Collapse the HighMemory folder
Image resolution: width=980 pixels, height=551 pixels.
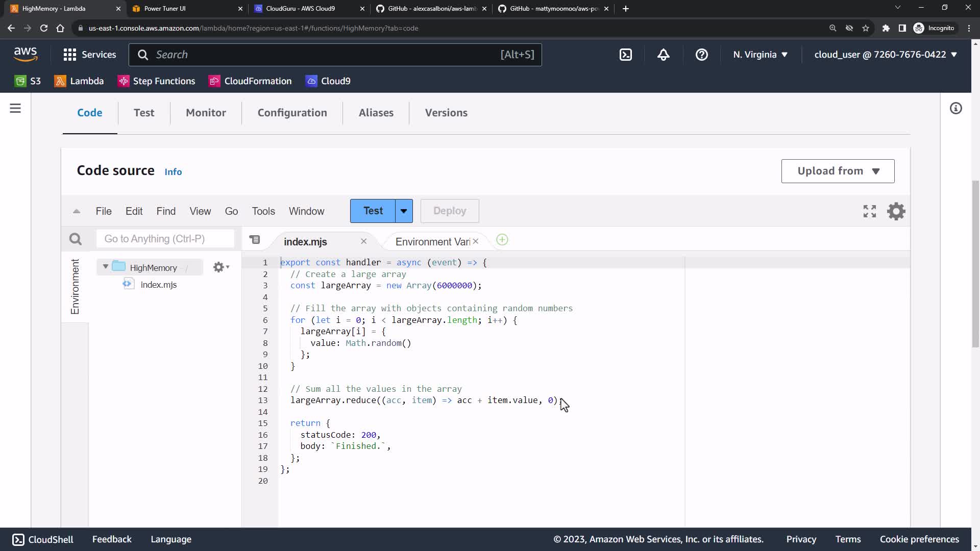105,267
